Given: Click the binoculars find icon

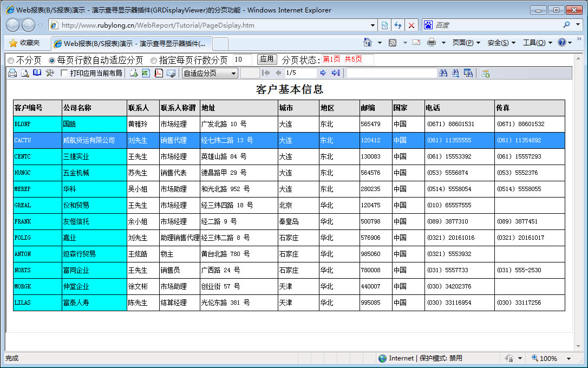Looking at the screenshot, I should [443, 73].
